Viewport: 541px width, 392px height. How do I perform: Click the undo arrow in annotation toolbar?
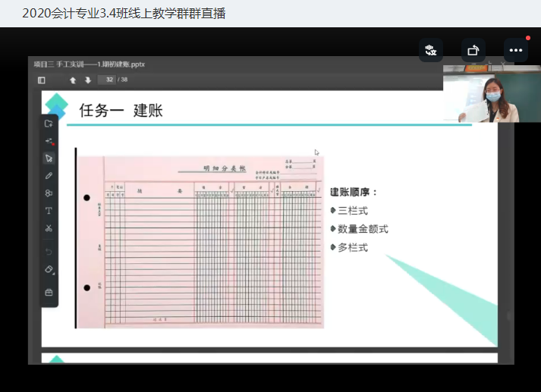[x=49, y=252]
